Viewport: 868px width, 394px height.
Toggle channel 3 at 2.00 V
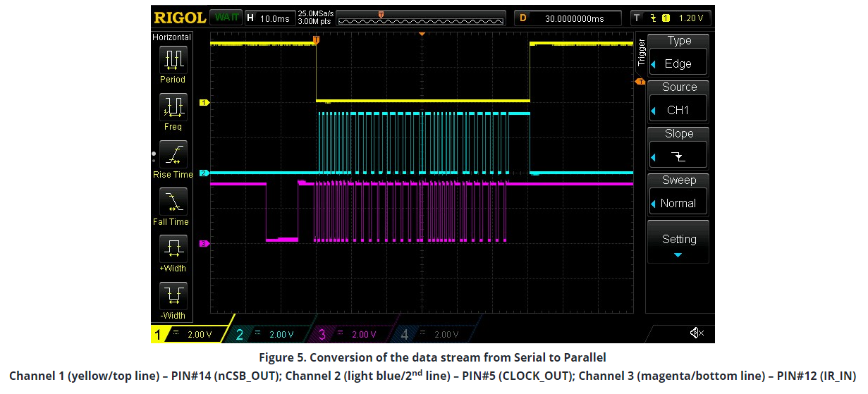click(x=353, y=334)
